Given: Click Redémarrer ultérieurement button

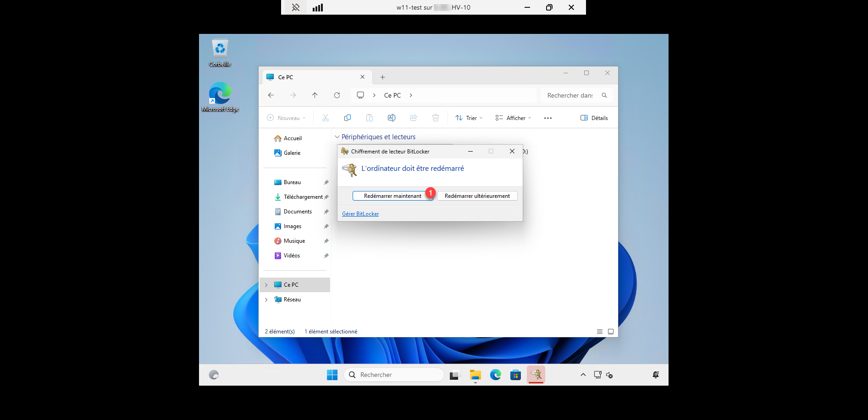Looking at the screenshot, I should click(477, 196).
